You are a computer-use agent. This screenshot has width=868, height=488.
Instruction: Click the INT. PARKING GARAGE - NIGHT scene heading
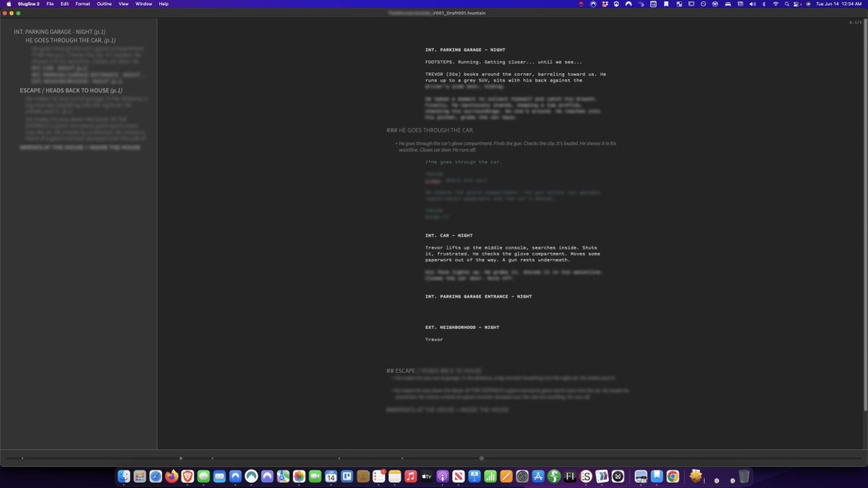tap(464, 50)
